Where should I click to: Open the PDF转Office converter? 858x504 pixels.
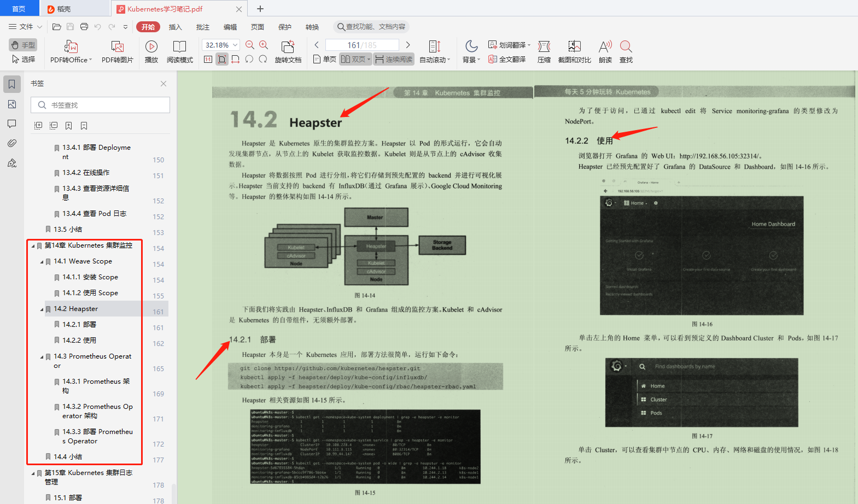coord(71,52)
